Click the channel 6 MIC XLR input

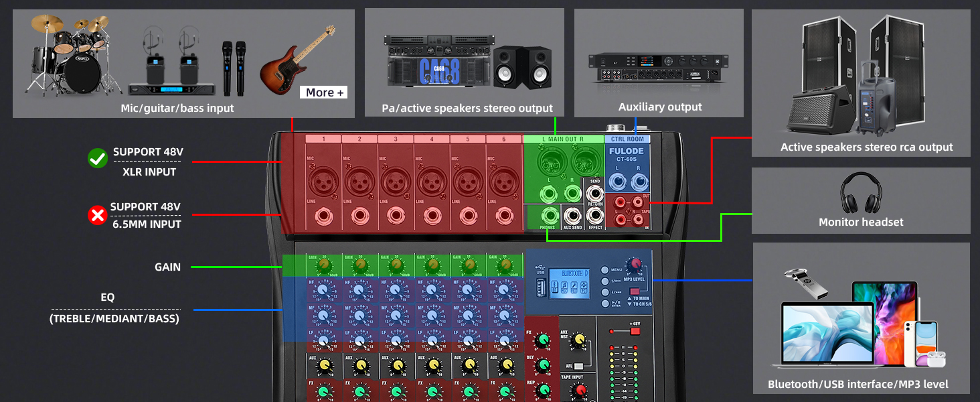[x=505, y=181]
